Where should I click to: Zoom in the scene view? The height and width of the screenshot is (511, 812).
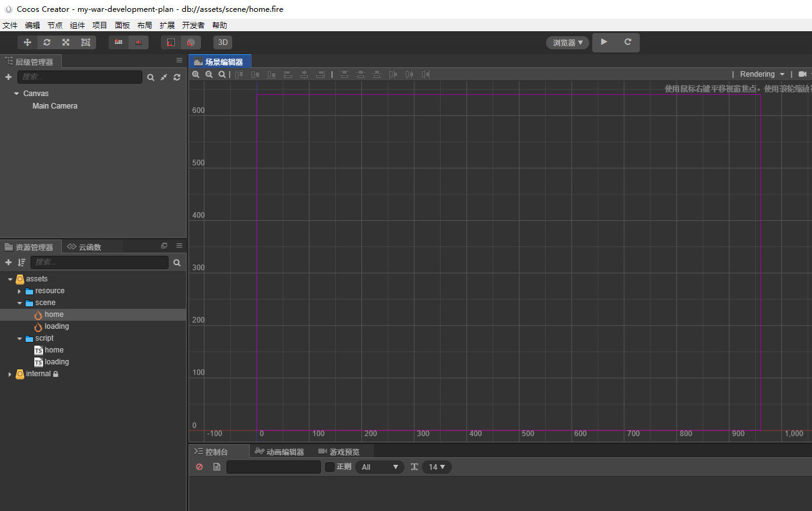[196, 74]
